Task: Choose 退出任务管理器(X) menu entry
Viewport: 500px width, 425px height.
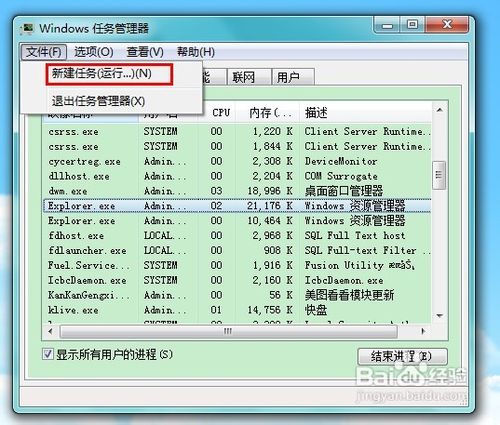Action: point(98,101)
